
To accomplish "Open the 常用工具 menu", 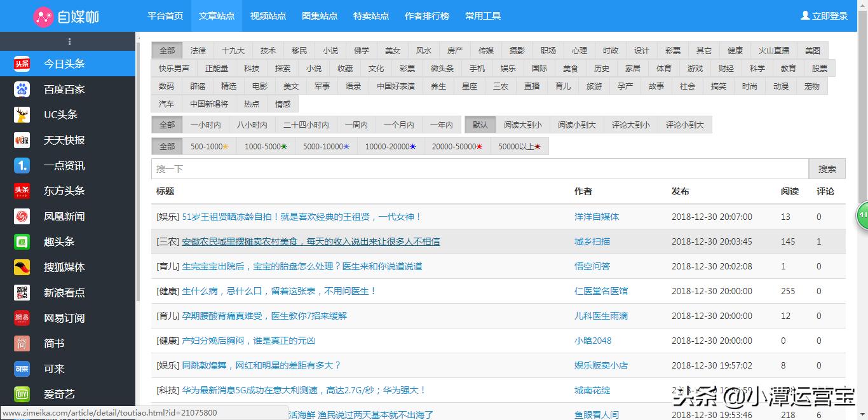I will (483, 16).
